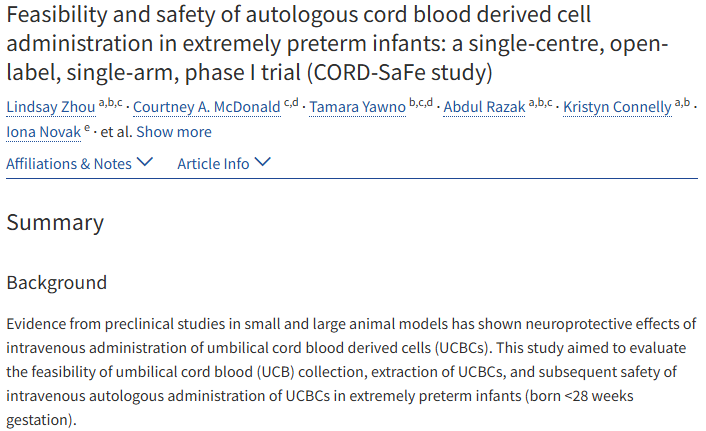Open author link Lindsay Zhou
This screenshot has height=431, width=706.
pyautogui.click(x=51, y=107)
